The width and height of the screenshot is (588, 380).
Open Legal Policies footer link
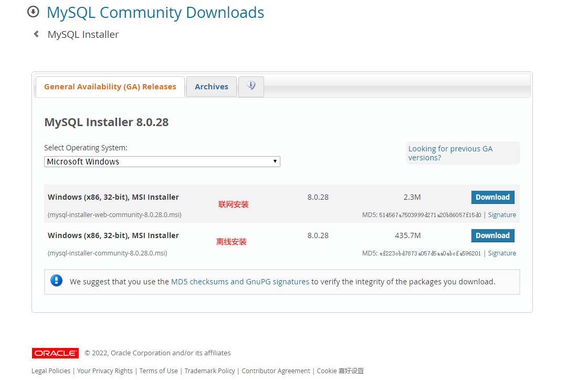pos(51,371)
